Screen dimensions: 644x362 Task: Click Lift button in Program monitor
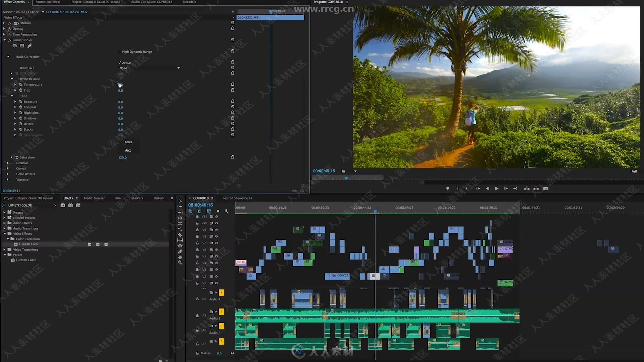(527, 189)
